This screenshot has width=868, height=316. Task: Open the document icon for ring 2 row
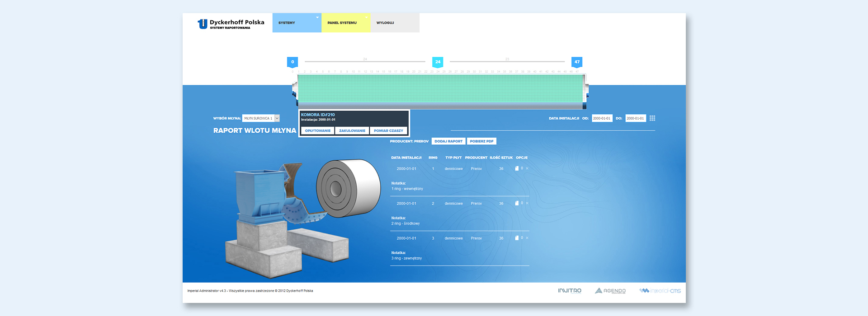click(517, 203)
